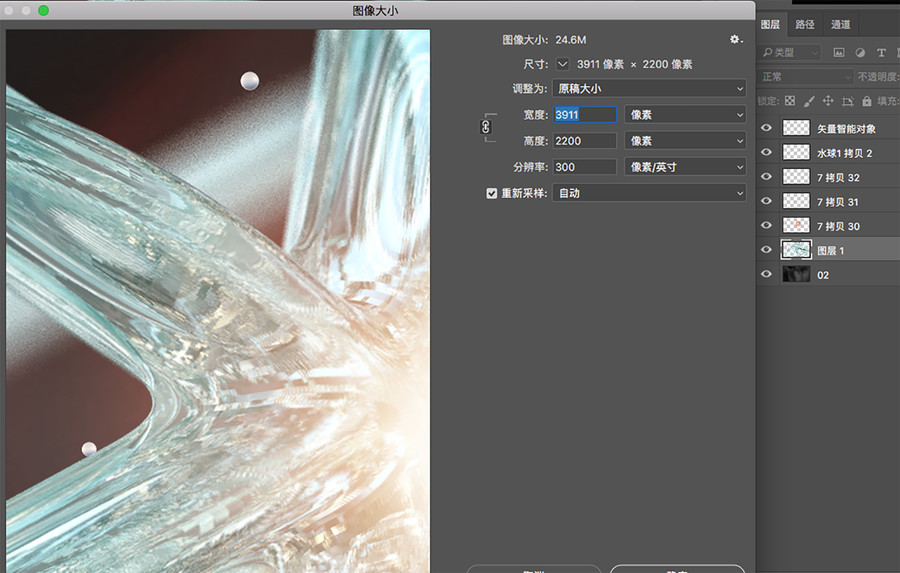The width and height of the screenshot is (900, 573).
Task: Hide the 7 拷贝 31 layer
Action: 766,201
